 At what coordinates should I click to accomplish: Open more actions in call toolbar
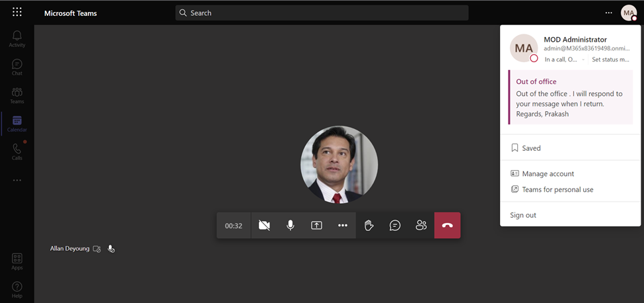click(343, 226)
